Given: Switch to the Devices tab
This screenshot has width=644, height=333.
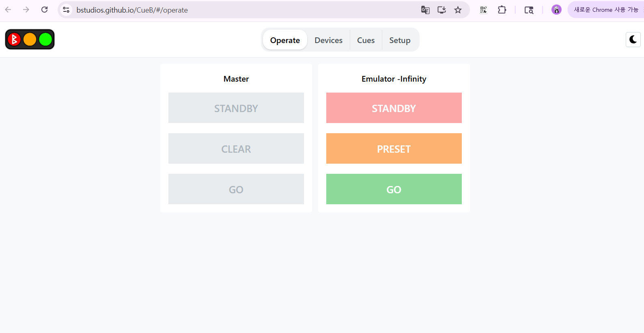Looking at the screenshot, I should 329,40.
